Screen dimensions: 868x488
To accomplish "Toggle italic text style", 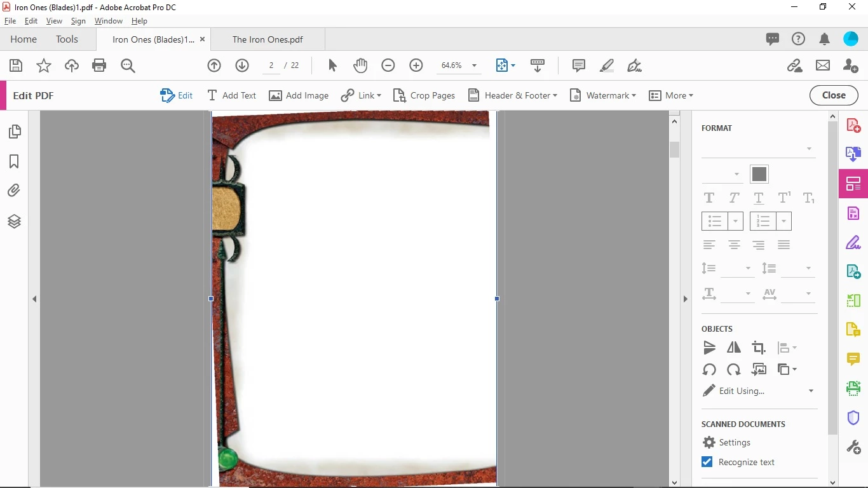I will pyautogui.click(x=734, y=198).
